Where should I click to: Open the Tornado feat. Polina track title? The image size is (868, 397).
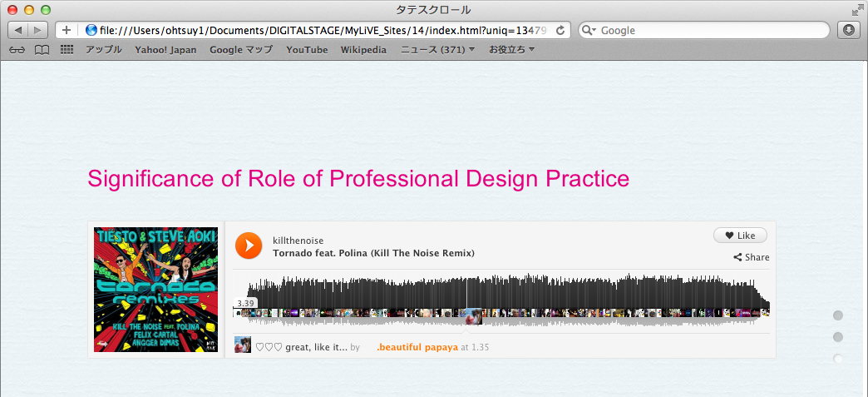373,253
